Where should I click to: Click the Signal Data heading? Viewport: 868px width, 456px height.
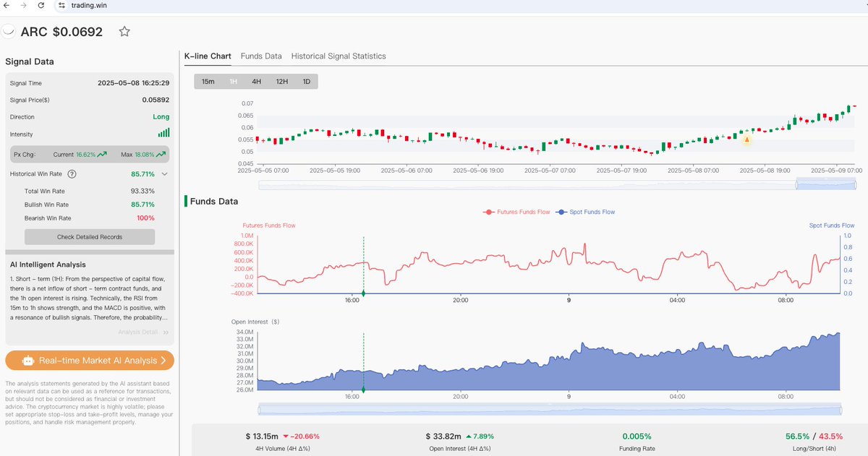30,61
